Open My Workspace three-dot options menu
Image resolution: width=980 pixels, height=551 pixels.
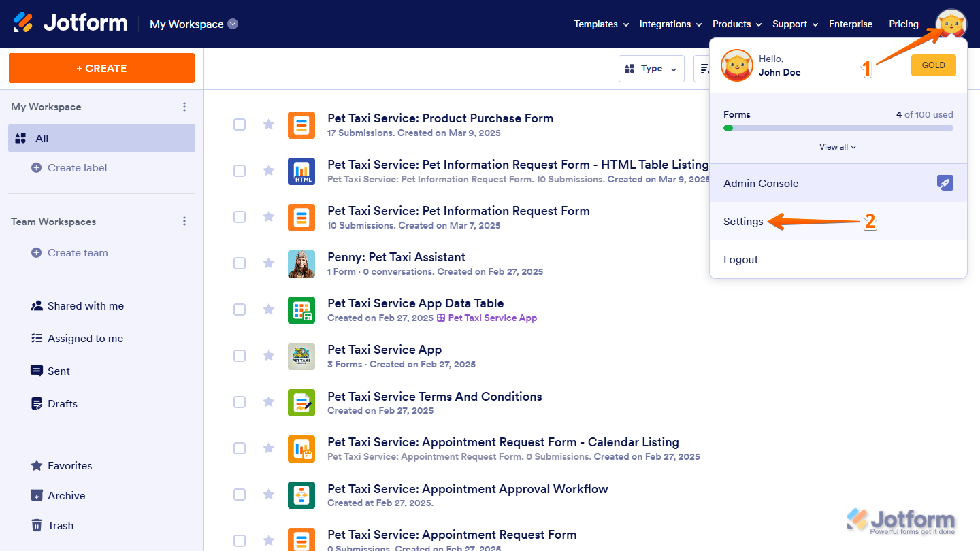(184, 107)
